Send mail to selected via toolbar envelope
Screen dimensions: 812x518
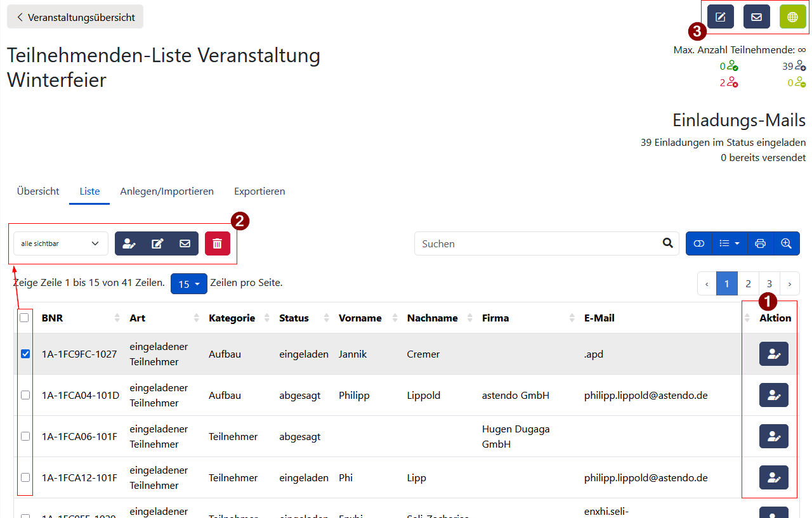tap(185, 243)
